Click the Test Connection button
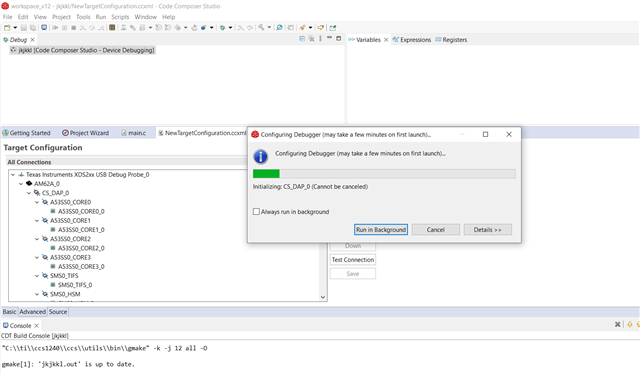The image size is (640, 374). click(353, 260)
